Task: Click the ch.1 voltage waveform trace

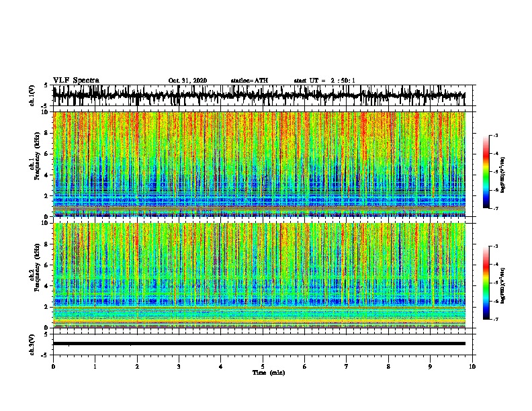Action: tap(259, 95)
